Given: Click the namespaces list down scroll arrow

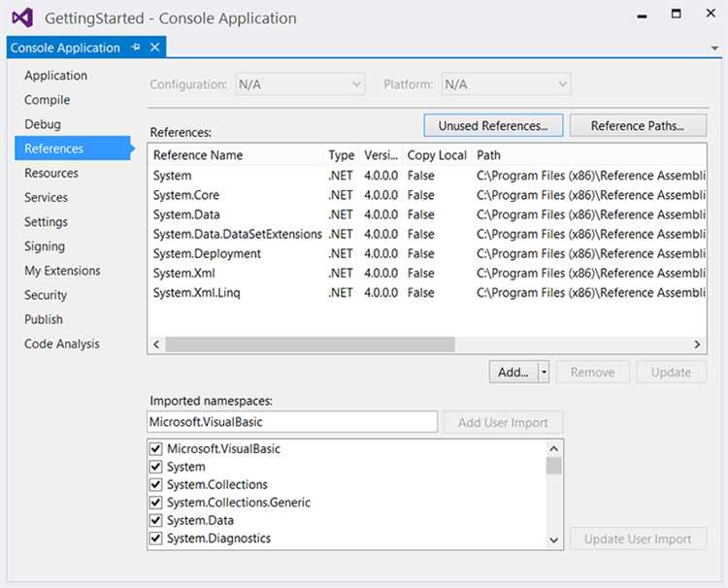Looking at the screenshot, I should pyautogui.click(x=553, y=539).
